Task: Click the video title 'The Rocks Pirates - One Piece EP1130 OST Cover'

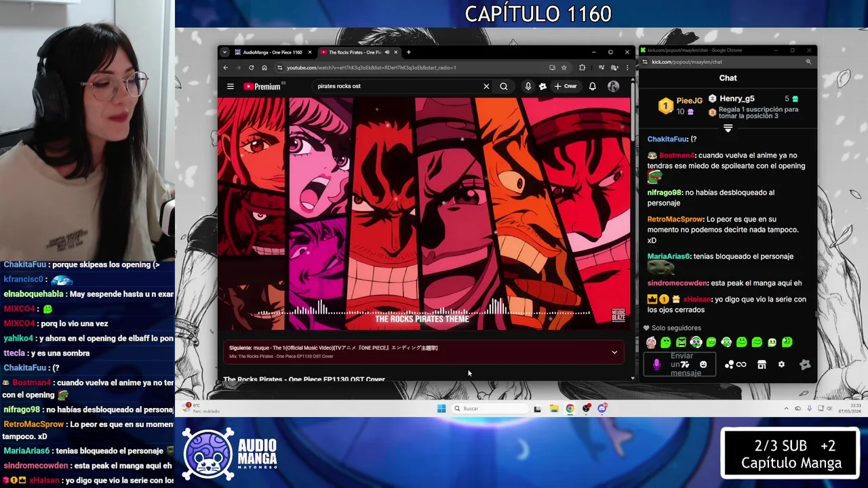Action: (x=304, y=379)
